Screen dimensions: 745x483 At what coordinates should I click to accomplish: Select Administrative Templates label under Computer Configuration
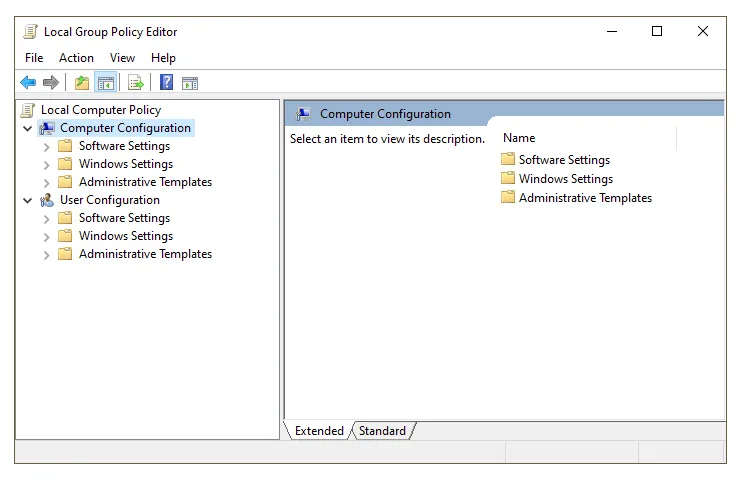pyautogui.click(x=145, y=182)
